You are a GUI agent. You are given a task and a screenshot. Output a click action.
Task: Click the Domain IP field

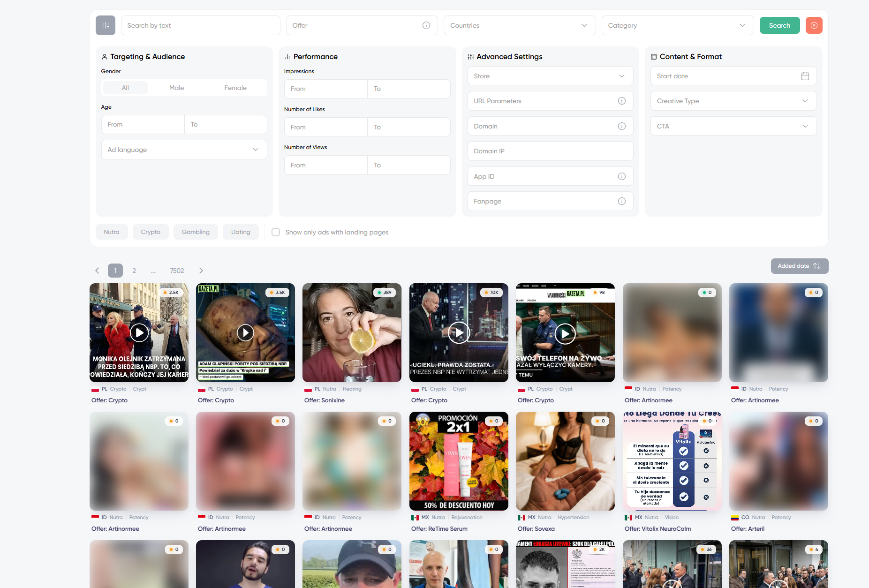pyautogui.click(x=551, y=151)
